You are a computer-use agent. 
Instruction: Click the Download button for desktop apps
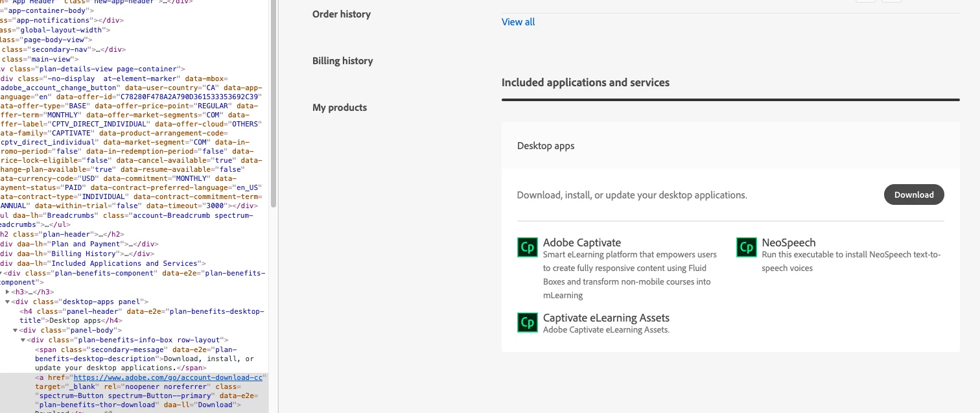tap(914, 195)
